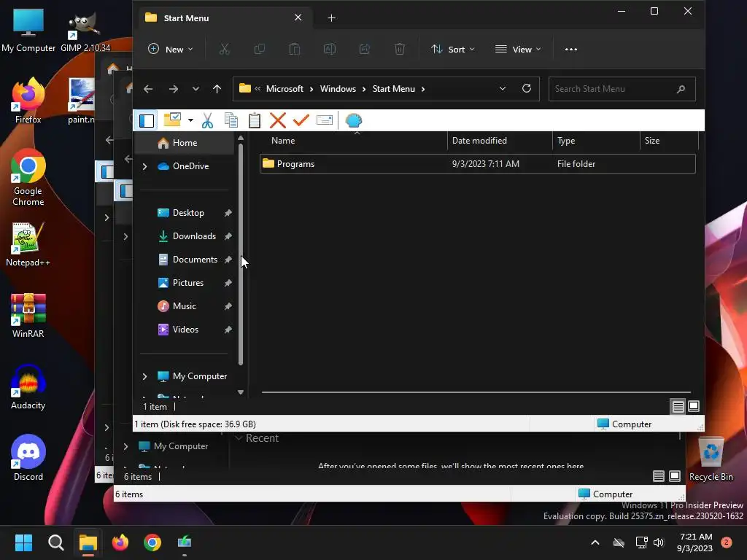
Task: Go back with the left arrow
Action: click(148, 89)
